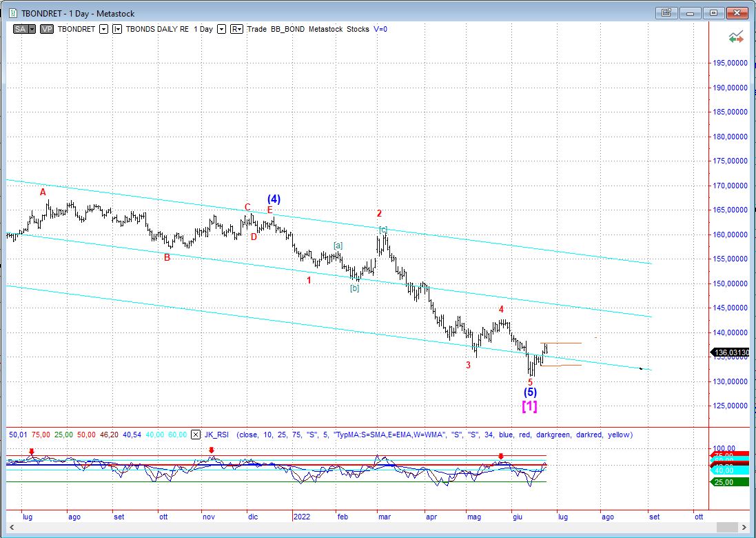Click the 2022 year label on date axis
This screenshot has width=756, height=538.
[x=301, y=517]
